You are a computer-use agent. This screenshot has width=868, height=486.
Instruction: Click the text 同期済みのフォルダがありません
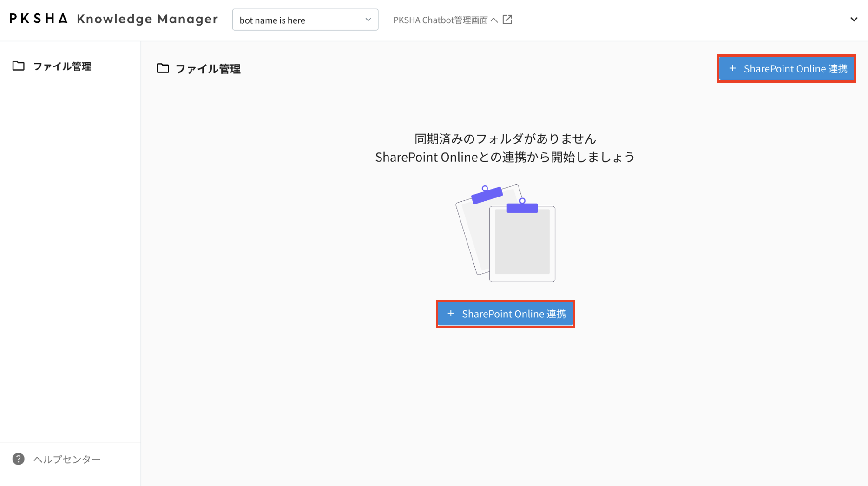pos(505,138)
